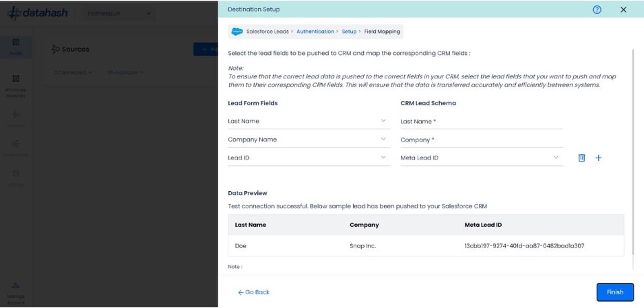Click the Company column header
The width and height of the screenshot is (644, 308).
coord(364,225)
